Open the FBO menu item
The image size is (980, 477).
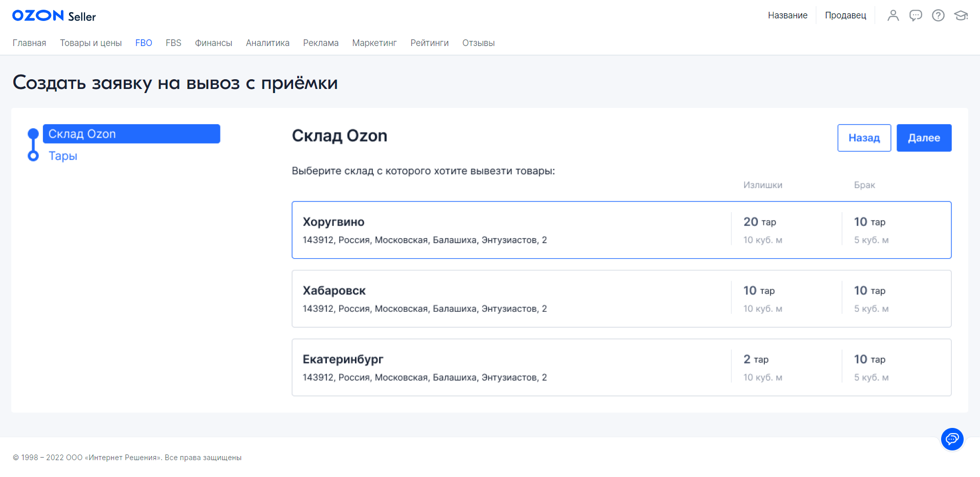coord(144,43)
